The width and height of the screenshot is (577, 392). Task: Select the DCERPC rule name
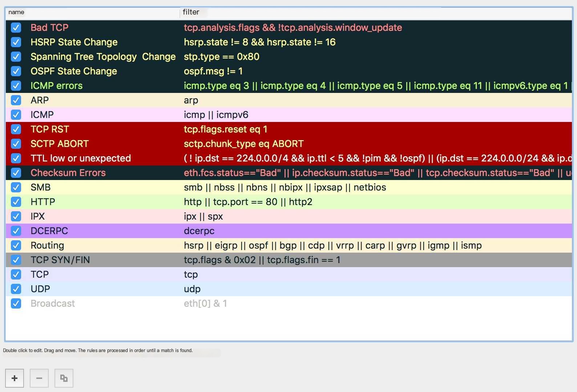(49, 231)
